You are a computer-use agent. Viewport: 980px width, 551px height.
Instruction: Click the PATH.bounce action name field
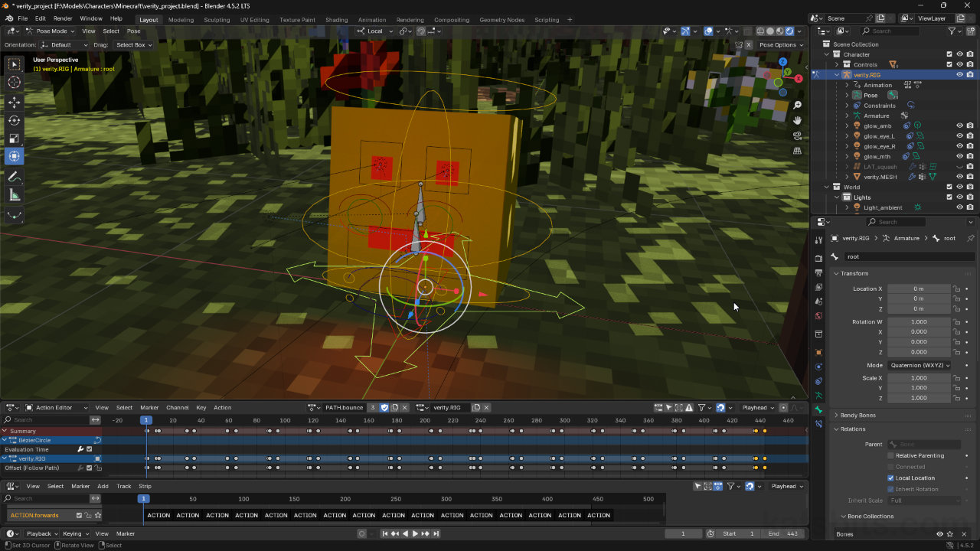point(344,407)
